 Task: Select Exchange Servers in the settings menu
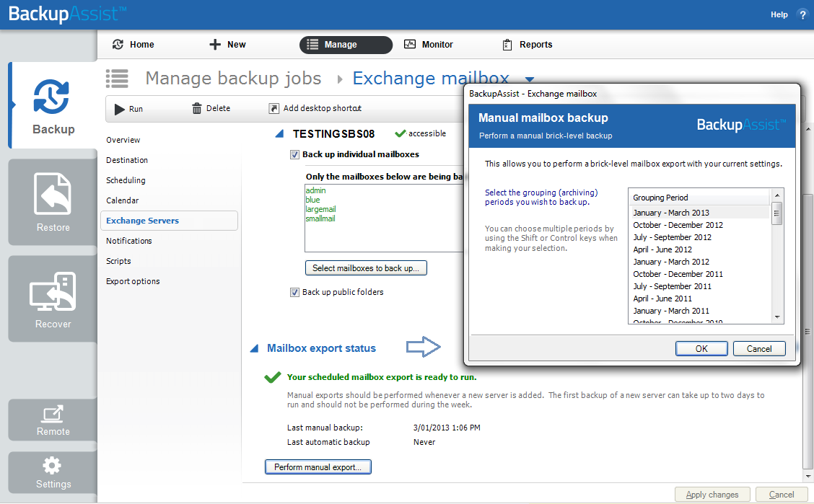(170, 221)
